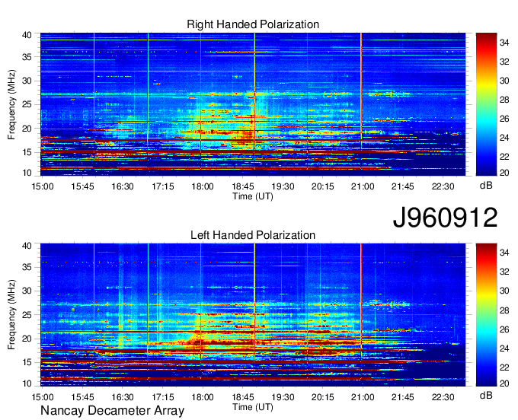The image size is (518, 420).
Task: Click the dB unit label of top color bar
Action: pyautogui.click(x=486, y=186)
